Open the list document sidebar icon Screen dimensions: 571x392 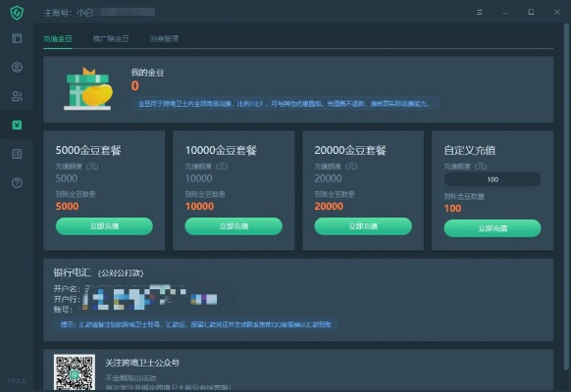17,154
